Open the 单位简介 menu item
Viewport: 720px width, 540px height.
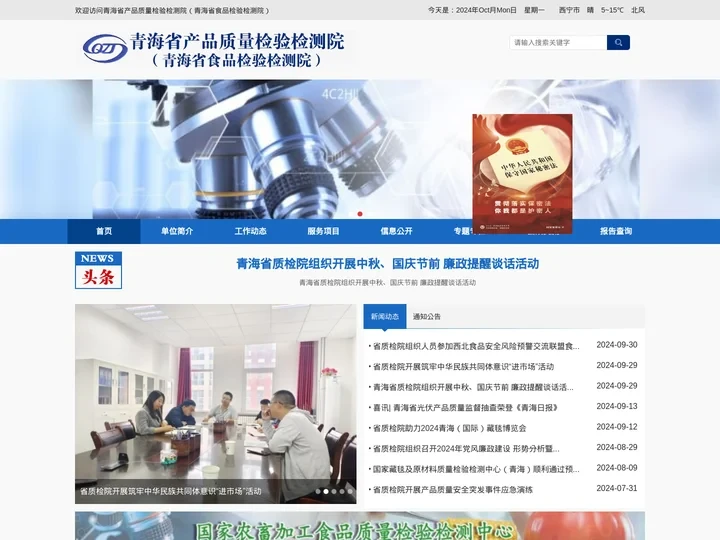[177, 231]
